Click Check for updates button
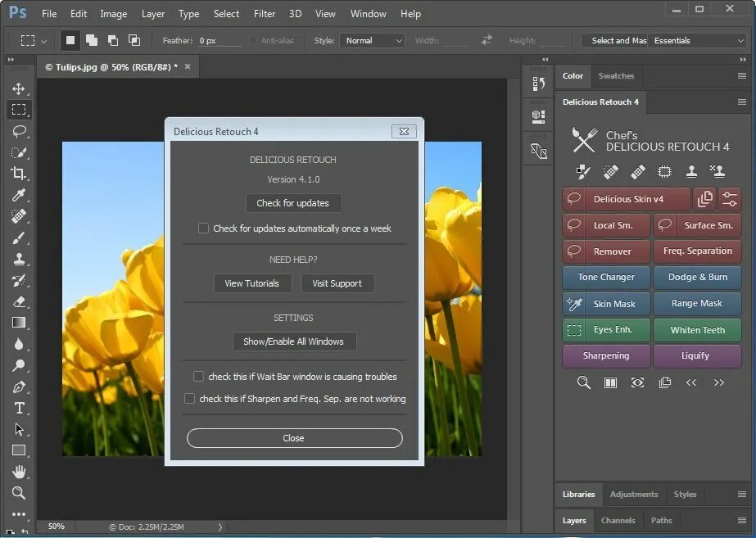The width and height of the screenshot is (756, 538). [x=293, y=203]
